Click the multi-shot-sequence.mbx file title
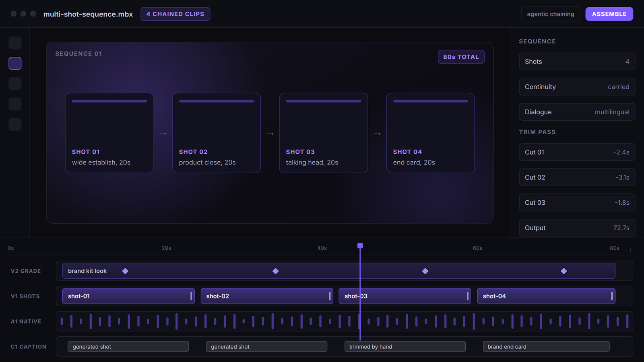 point(88,14)
